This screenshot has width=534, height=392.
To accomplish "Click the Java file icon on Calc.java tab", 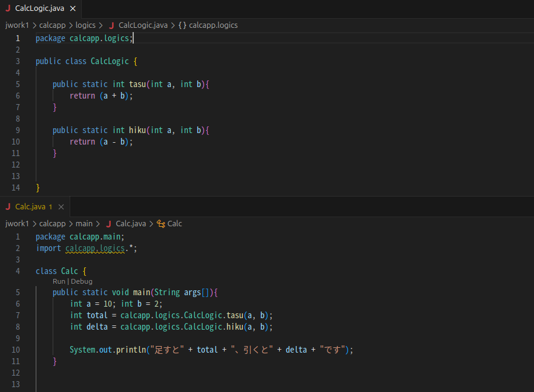I will click(8, 206).
